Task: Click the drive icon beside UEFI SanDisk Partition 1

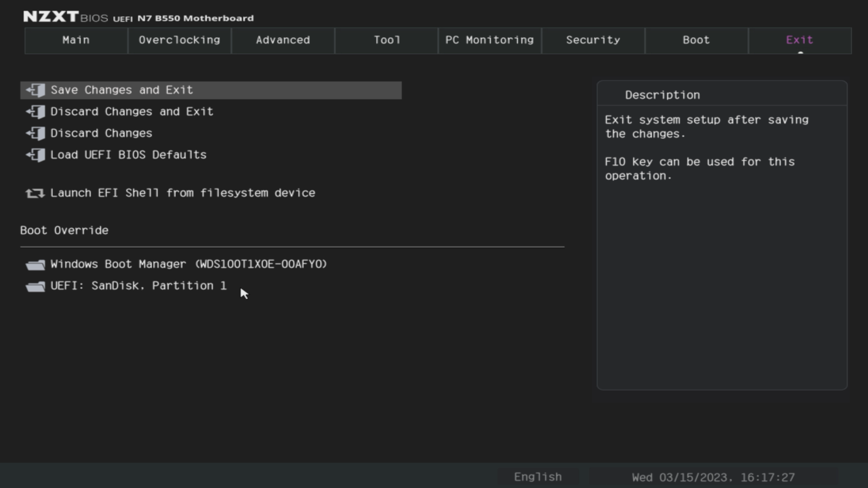Action: [35, 286]
